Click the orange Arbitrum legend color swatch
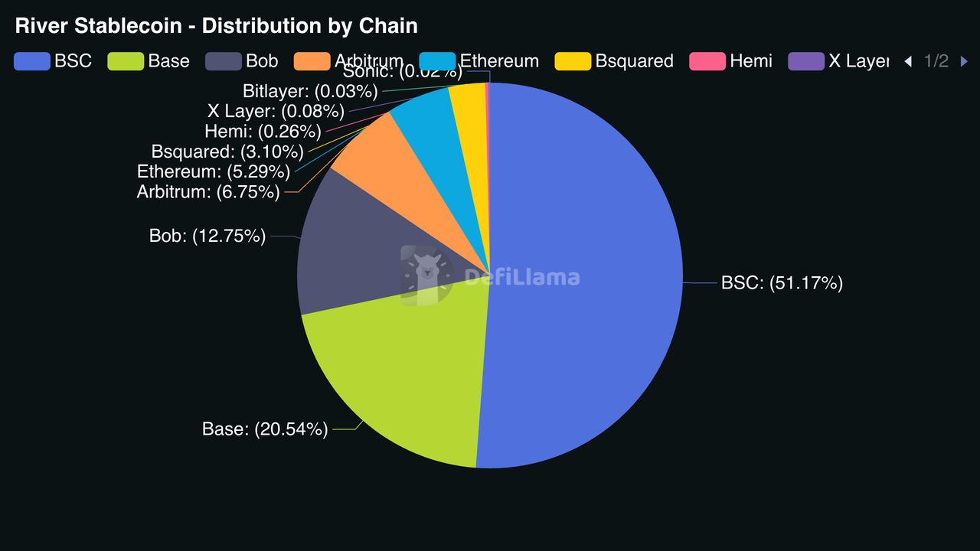 pyautogui.click(x=312, y=61)
